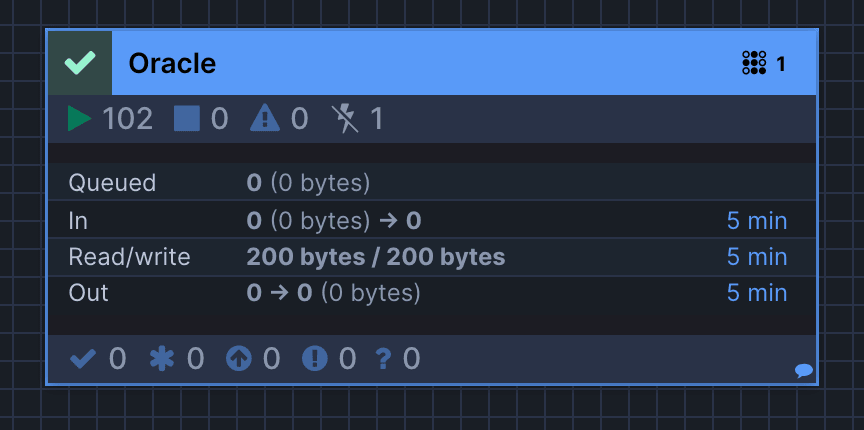Click the 200 bytes / 200 bytes value

pos(376,257)
